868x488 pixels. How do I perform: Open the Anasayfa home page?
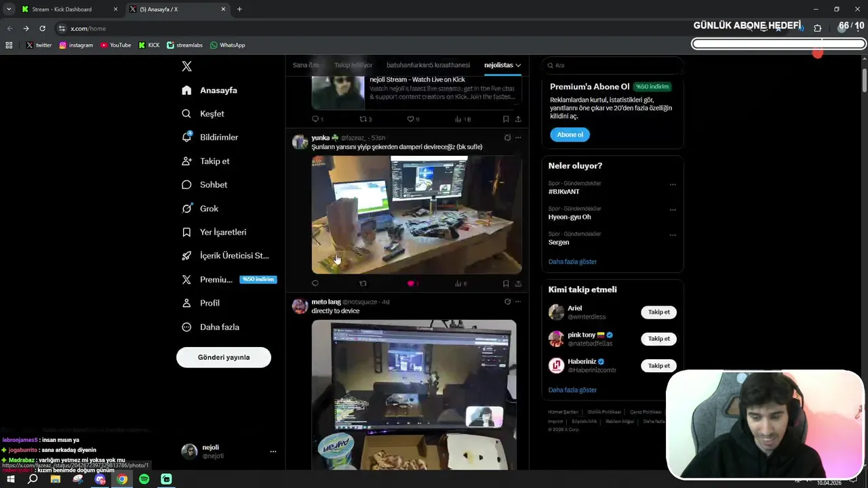(x=210, y=90)
